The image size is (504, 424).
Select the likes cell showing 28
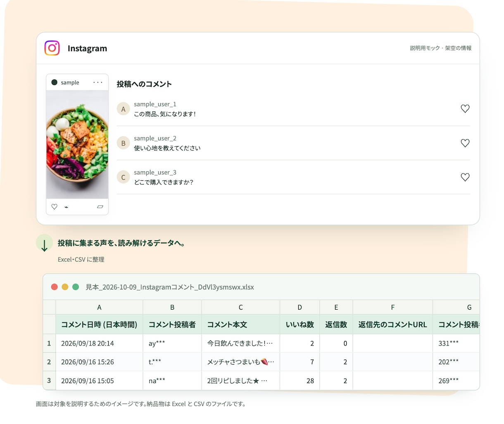pyautogui.click(x=300, y=381)
